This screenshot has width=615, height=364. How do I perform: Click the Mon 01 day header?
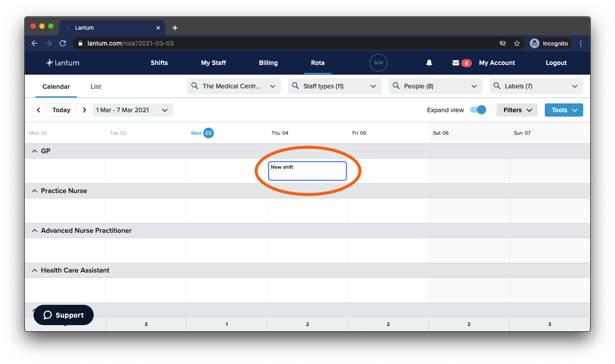pyautogui.click(x=38, y=133)
